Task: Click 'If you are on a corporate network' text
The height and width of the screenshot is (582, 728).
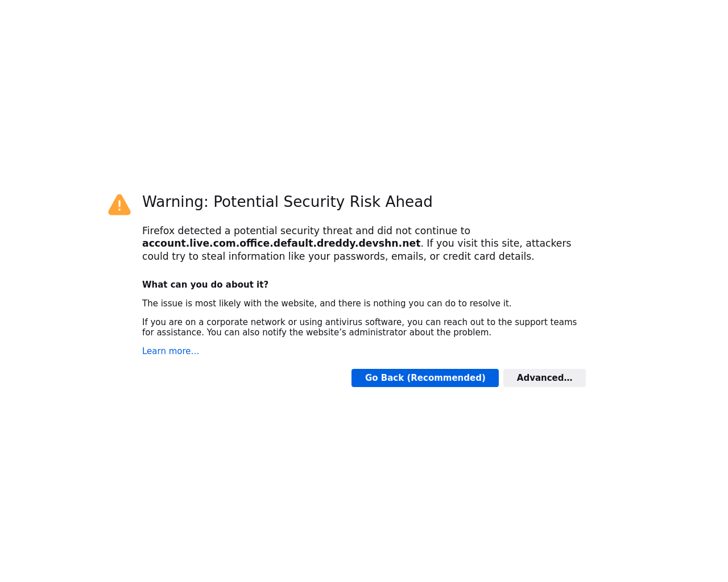Action: tap(214, 322)
